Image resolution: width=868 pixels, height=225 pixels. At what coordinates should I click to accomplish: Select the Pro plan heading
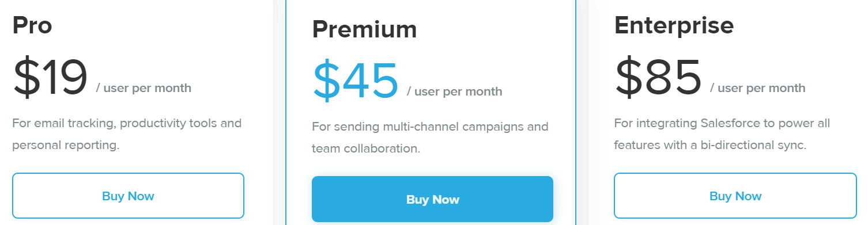[32, 25]
